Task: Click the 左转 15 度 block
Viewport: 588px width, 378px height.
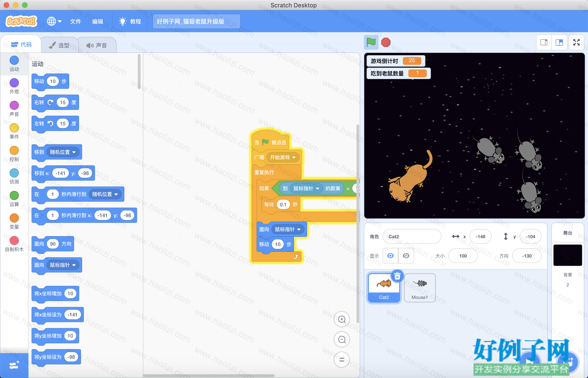Action: (55, 123)
